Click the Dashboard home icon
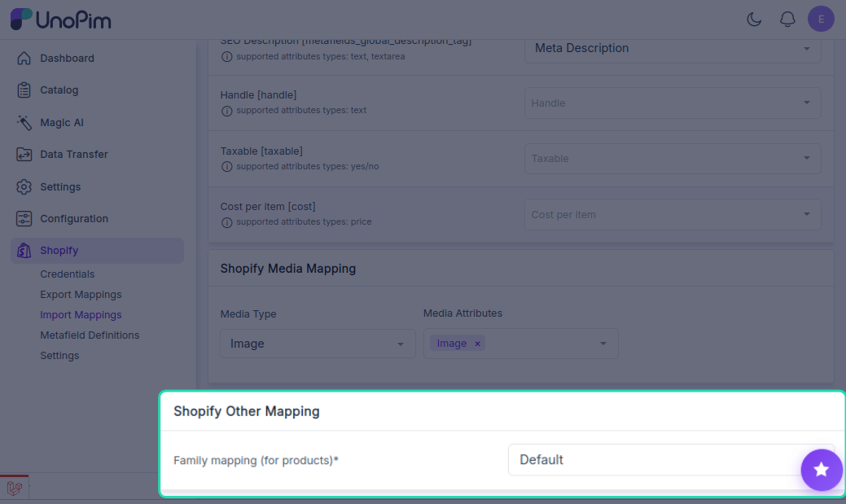 [x=24, y=58]
